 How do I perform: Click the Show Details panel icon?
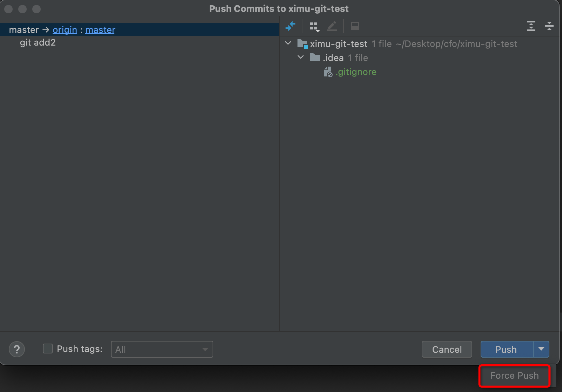pyautogui.click(x=355, y=26)
